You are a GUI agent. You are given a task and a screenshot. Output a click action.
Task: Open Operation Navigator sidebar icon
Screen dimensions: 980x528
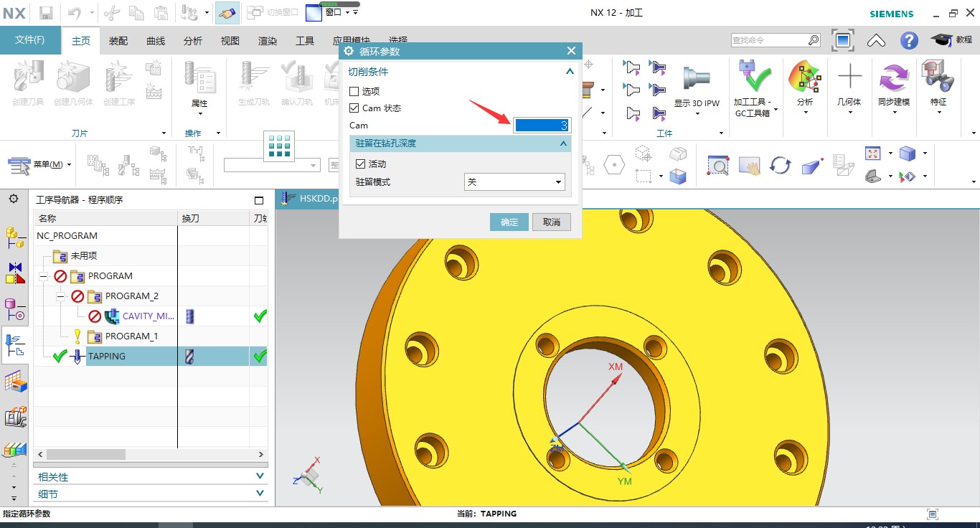15,345
